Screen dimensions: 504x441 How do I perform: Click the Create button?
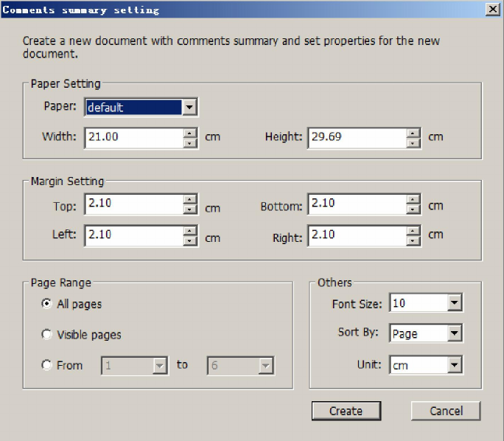pyautogui.click(x=346, y=411)
